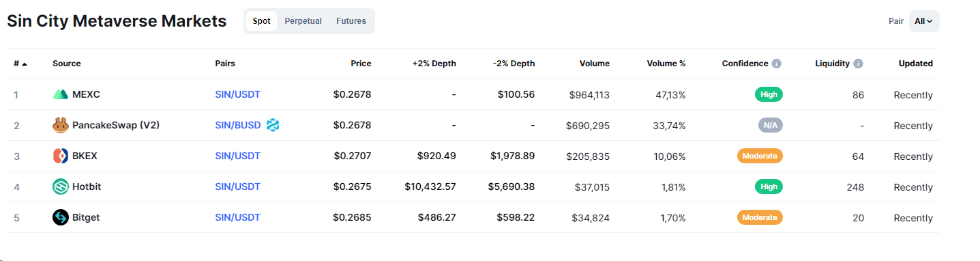Click the -2% depth value $5,690.38
Screen dimensions: 980x261
(511, 187)
